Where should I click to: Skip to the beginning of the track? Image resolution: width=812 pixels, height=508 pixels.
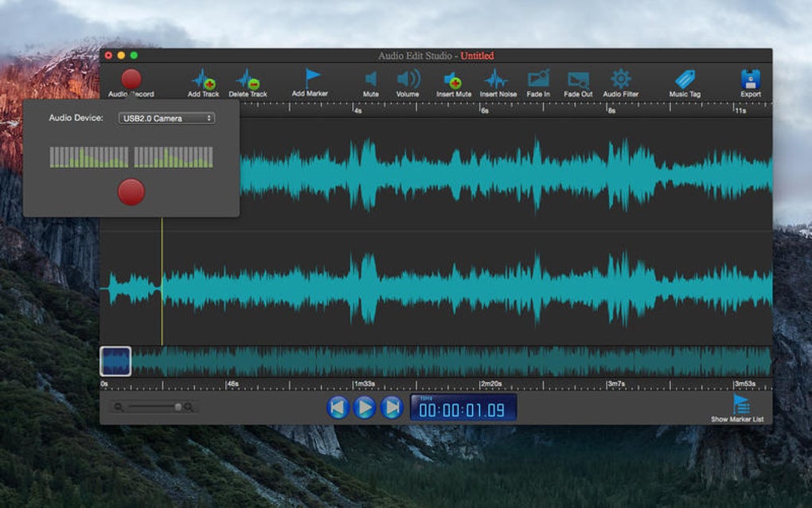coord(338,408)
